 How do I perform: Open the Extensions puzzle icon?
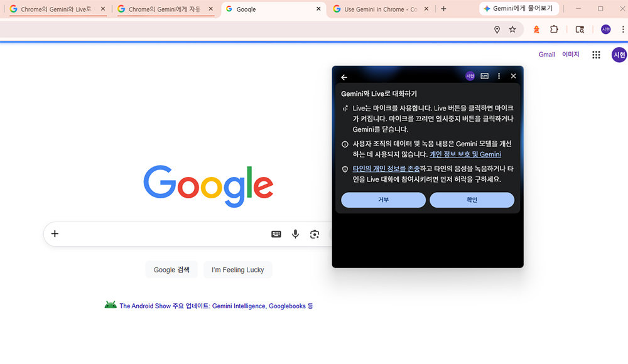point(554,29)
